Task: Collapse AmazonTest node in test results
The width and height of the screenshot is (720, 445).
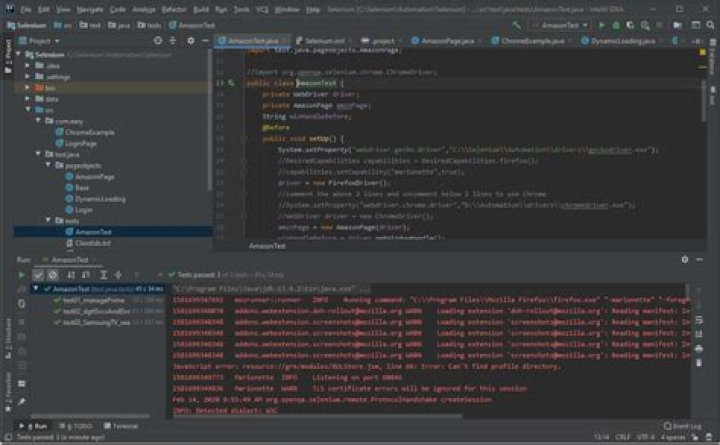Action: point(36,289)
